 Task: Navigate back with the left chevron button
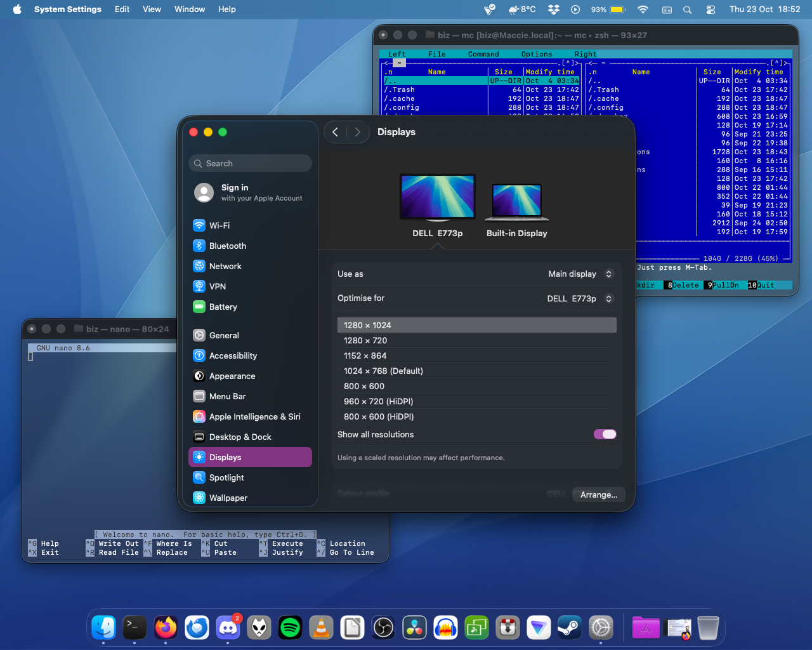(335, 132)
